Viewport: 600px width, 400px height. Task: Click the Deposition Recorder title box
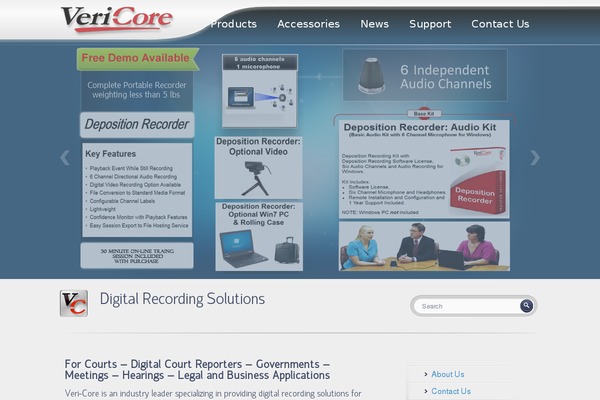click(137, 124)
